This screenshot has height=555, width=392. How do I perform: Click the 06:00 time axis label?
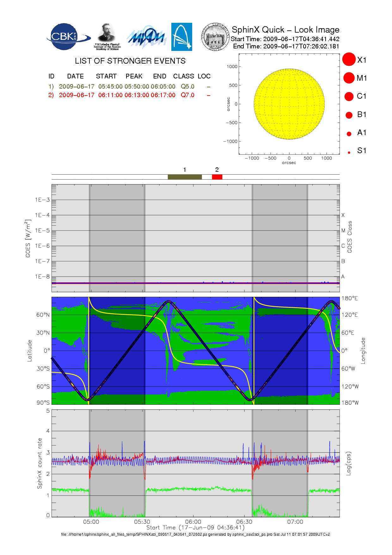(193, 522)
